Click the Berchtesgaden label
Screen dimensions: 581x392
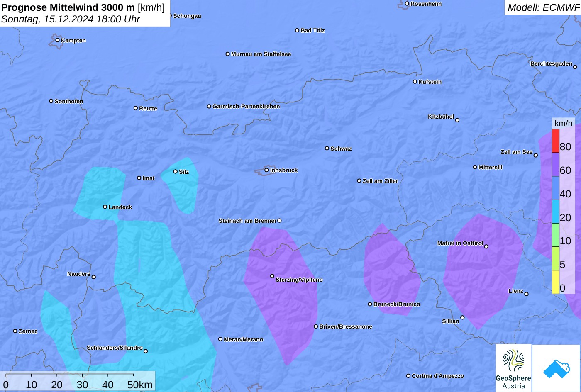[551, 63]
